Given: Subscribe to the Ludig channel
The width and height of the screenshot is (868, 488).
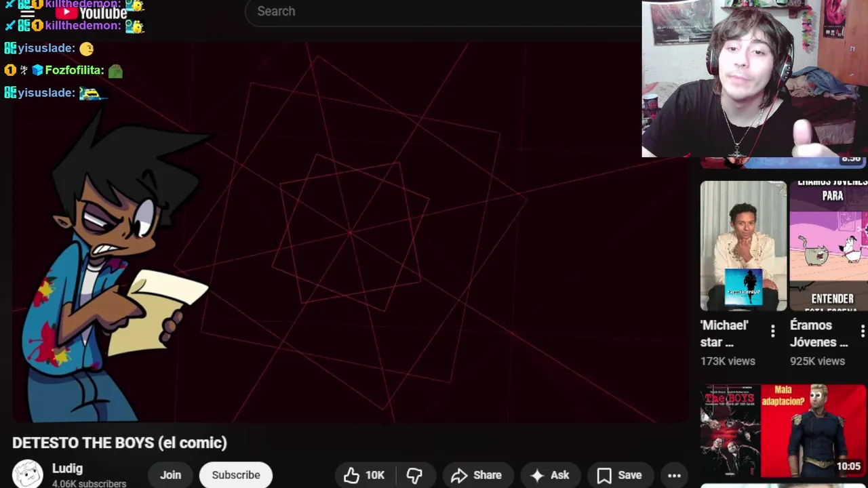Looking at the screenshot, I should tap(236, 475).
